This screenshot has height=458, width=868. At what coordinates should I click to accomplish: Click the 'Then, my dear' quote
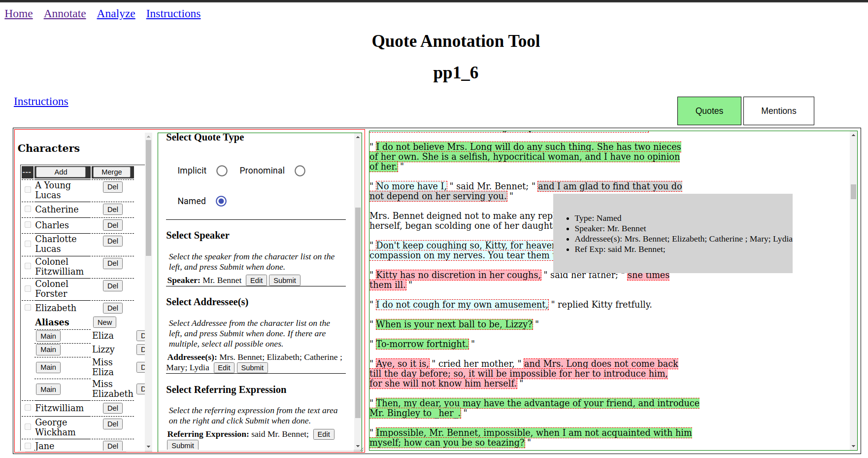[534, 408]
